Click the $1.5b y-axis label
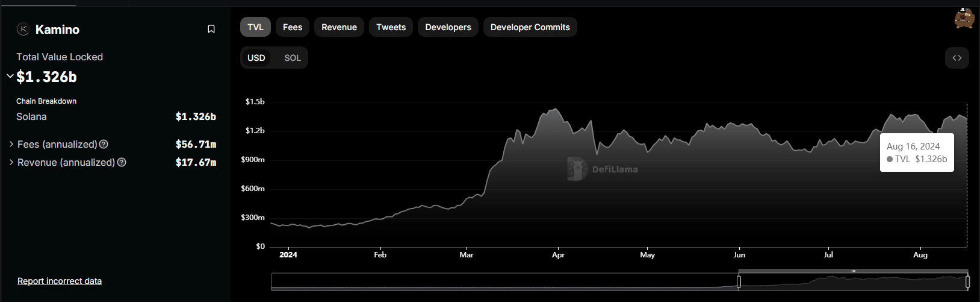This screenshot has width=980, height=302. click(255, 102)
